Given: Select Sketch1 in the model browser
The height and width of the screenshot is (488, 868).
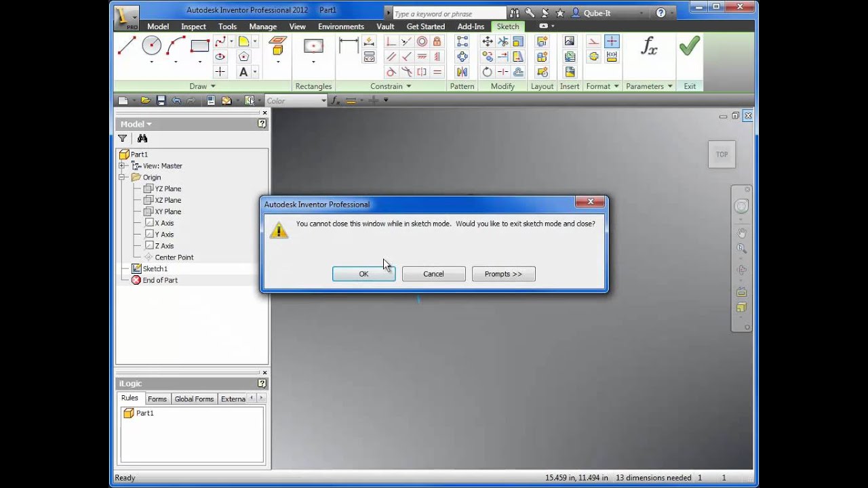Looking at the screenshot, I should click(155, 269).
